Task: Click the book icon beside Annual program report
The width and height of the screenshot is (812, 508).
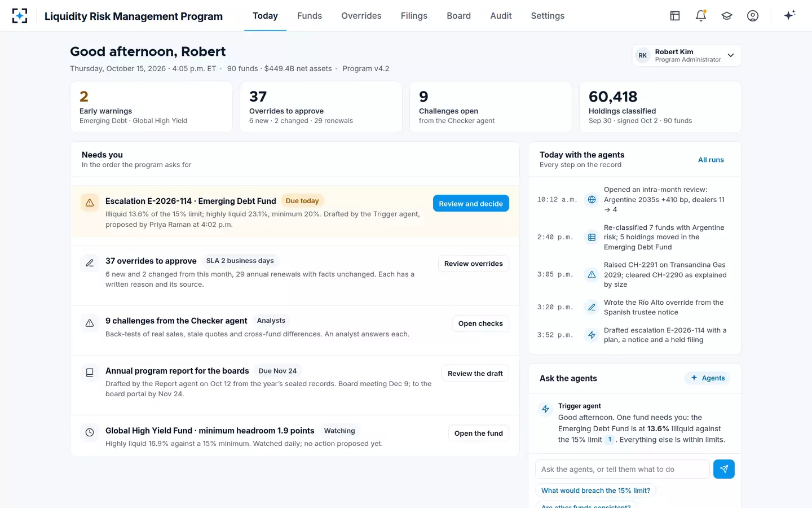Action: [x=90, y=373]
